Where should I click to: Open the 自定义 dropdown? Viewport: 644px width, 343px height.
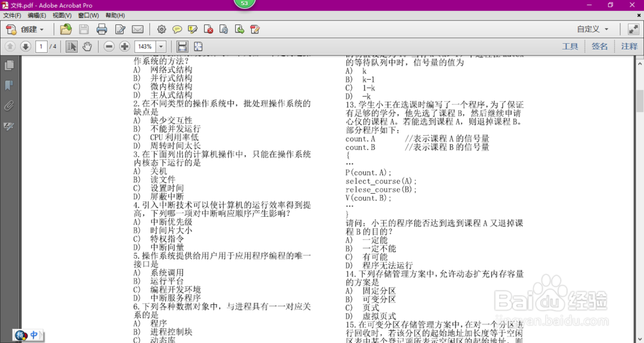pos(592,29)
